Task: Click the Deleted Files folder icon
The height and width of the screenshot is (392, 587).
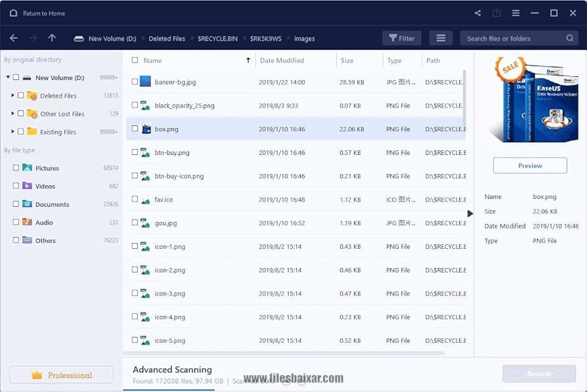Action: (32, 96)
